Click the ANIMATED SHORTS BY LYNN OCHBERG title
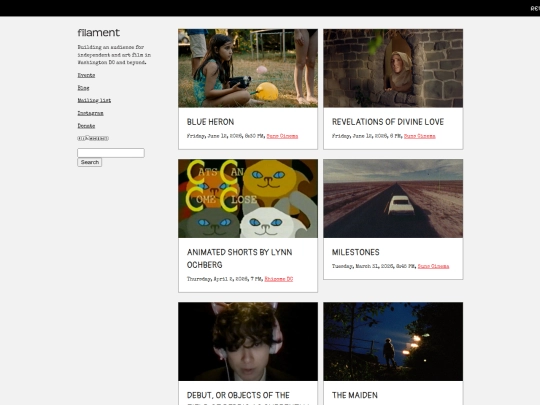This screenshot has height=405, width=540. [x=240, y=258]
